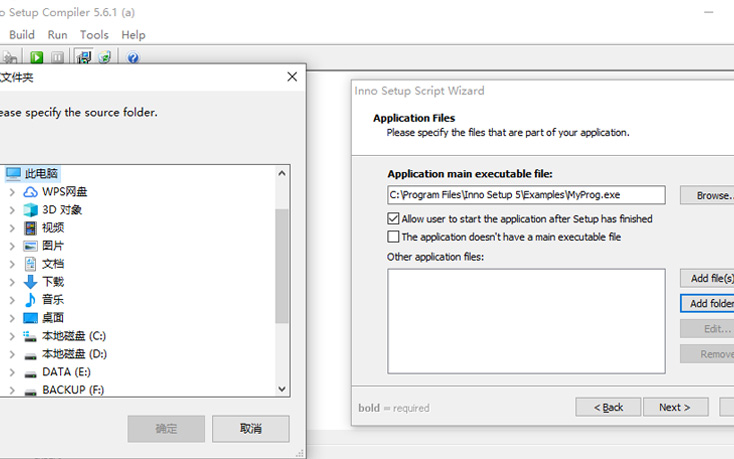Select the 3D 对象 cube icon
This screenshot has width=734, height=459.
pos(30,210)
